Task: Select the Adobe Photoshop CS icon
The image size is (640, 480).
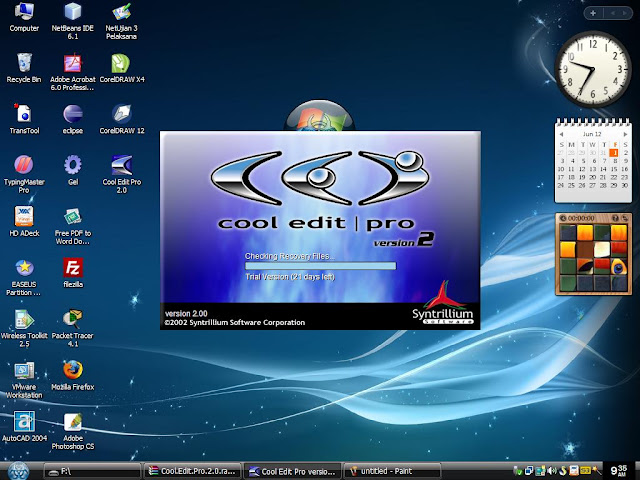Action: point(73,431)
